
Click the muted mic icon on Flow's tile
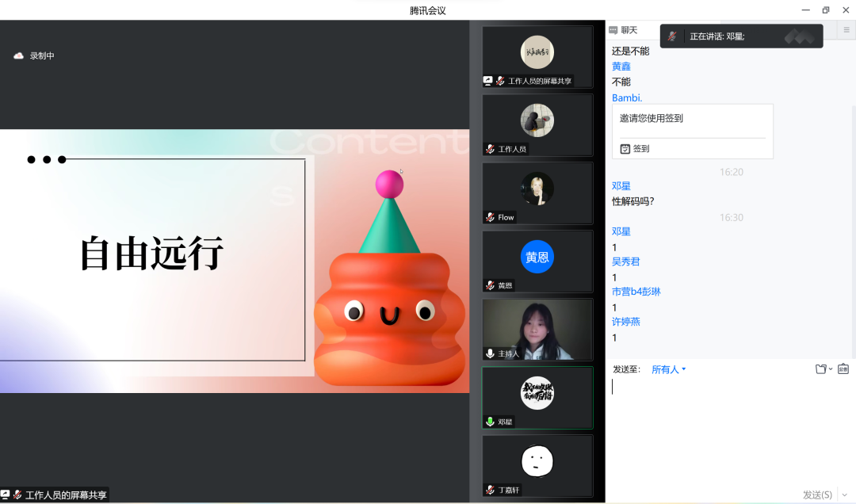(491, 217)
